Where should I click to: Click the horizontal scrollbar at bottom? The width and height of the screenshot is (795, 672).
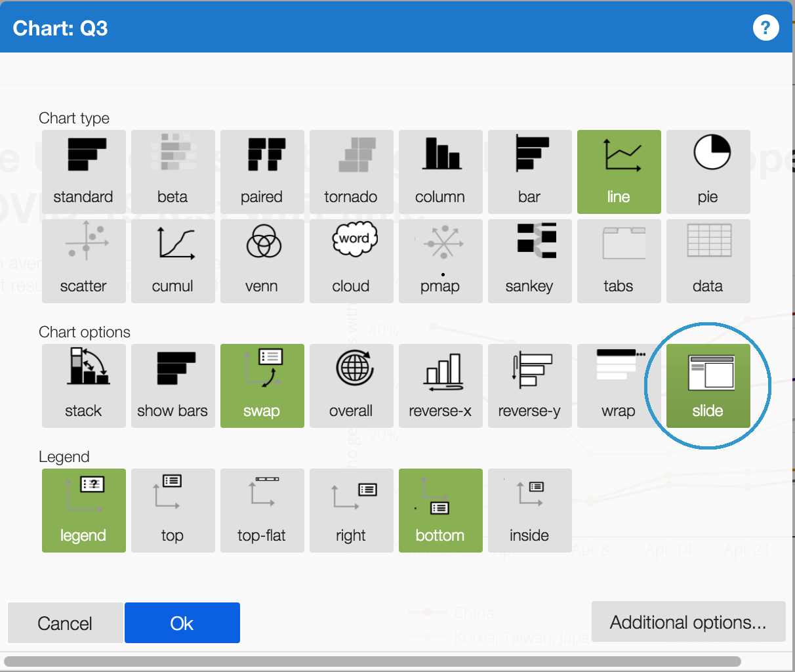click(372, 661)
